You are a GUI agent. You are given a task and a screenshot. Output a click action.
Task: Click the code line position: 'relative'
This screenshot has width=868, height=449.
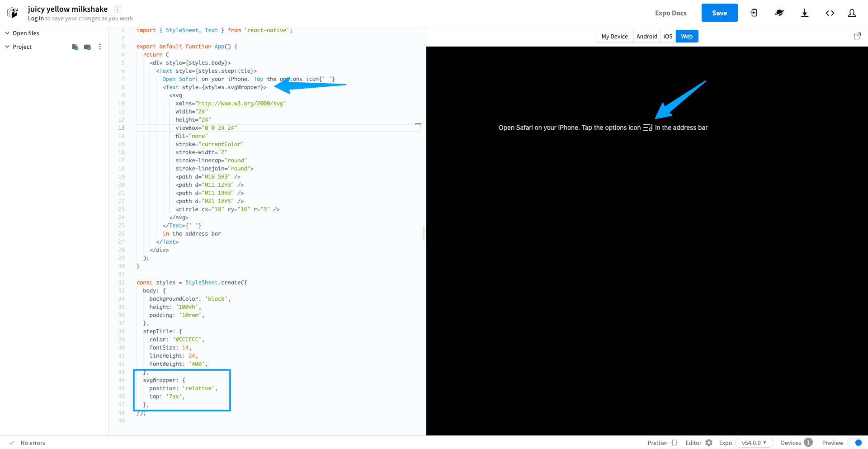[183, 388]
